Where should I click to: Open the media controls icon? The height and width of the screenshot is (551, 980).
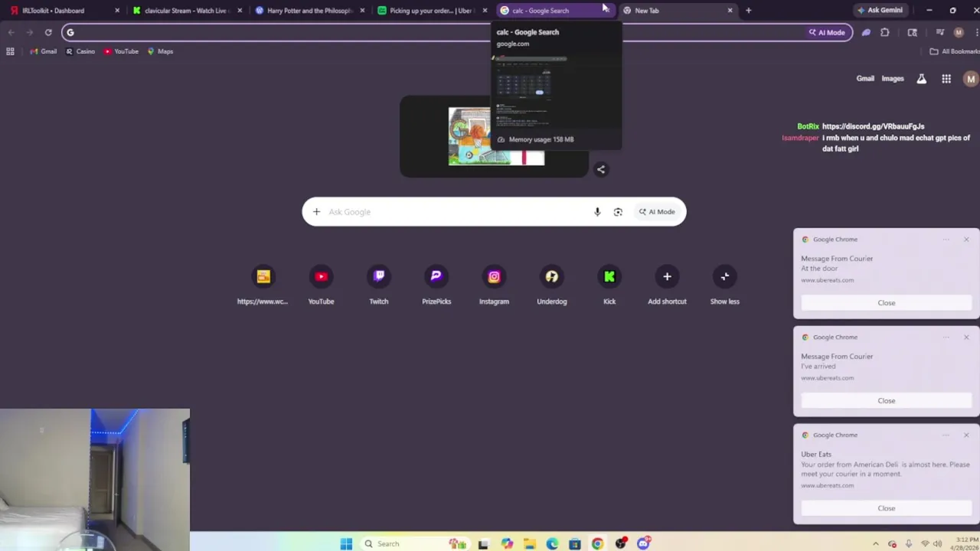(x=940, y=32)
